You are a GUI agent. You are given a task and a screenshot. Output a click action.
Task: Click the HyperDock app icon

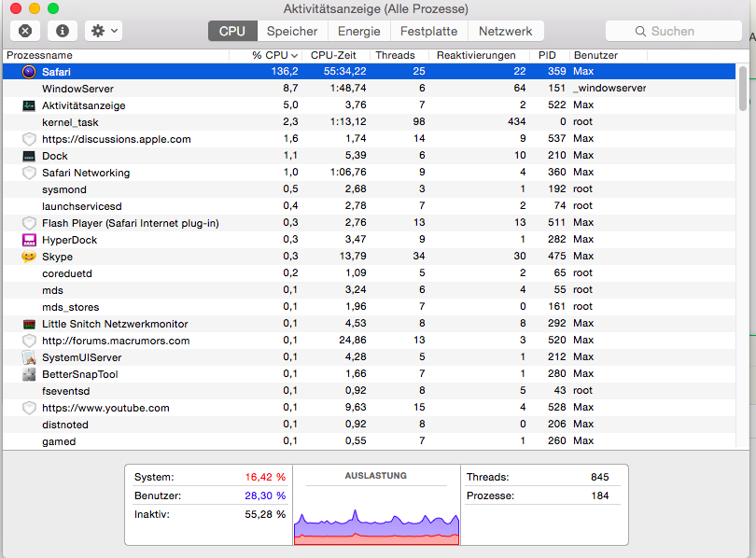click(29, 240)
